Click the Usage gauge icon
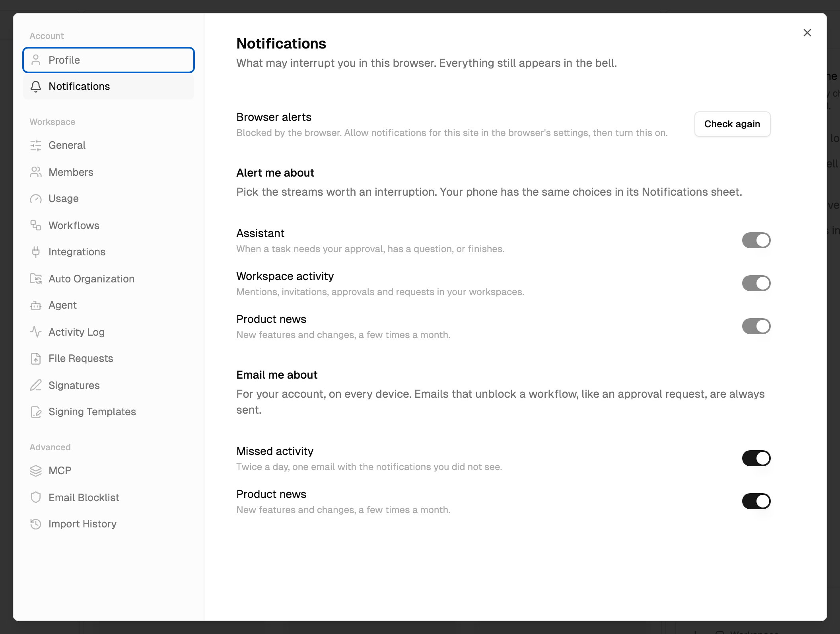Viewport: 840px width, 634px height. tap(36, 198)
